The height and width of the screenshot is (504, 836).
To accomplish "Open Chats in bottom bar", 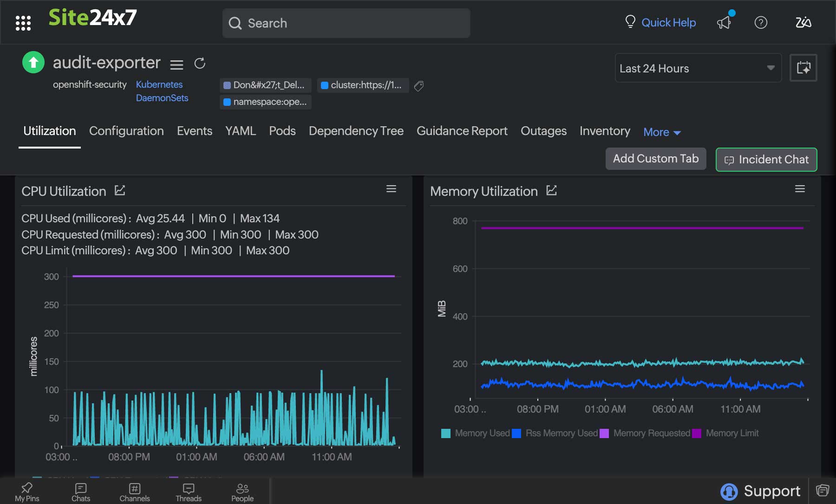I will click(x=81, y=492).
